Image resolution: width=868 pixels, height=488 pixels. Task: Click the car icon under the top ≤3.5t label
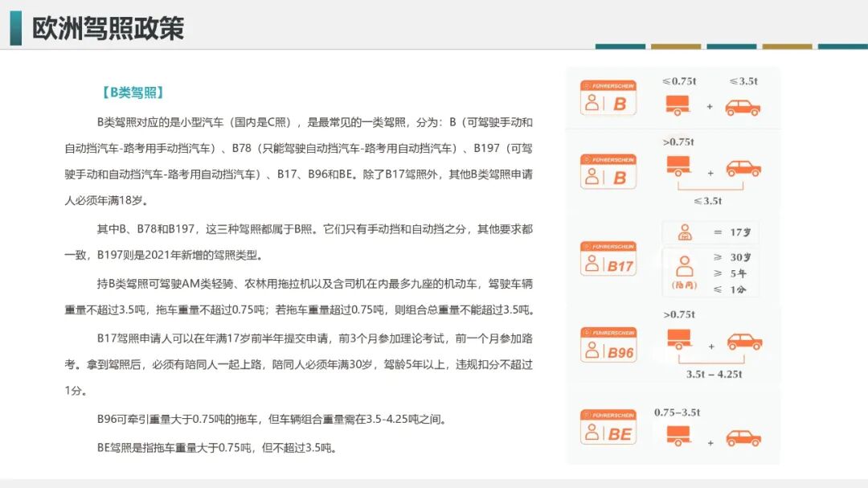(x=743, y=108)
